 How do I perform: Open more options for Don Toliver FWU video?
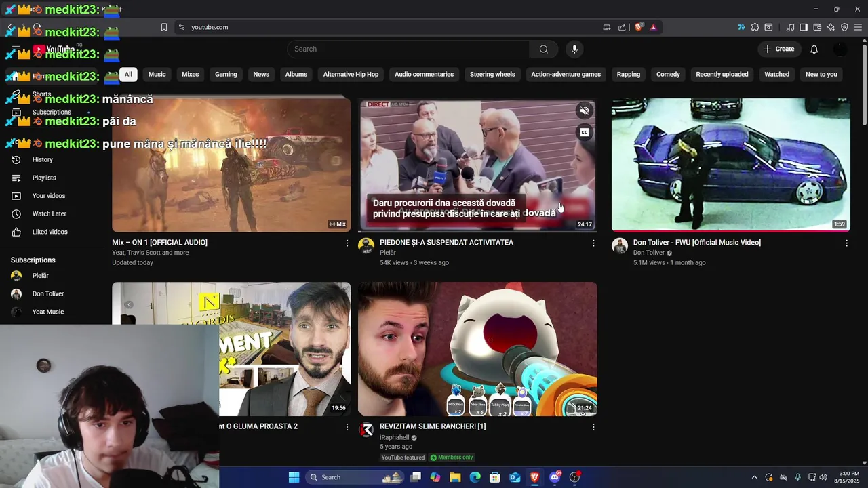point(846,243)
